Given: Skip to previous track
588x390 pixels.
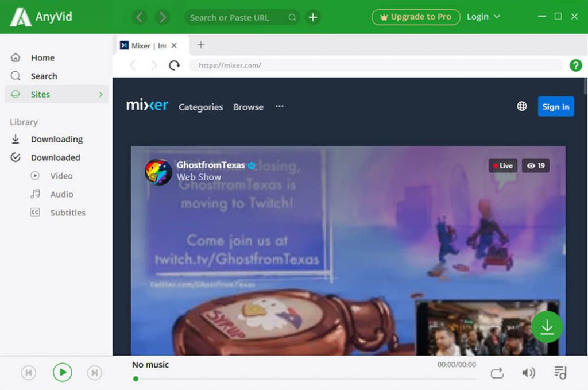Looking at the screenshot, I should 29,373.
